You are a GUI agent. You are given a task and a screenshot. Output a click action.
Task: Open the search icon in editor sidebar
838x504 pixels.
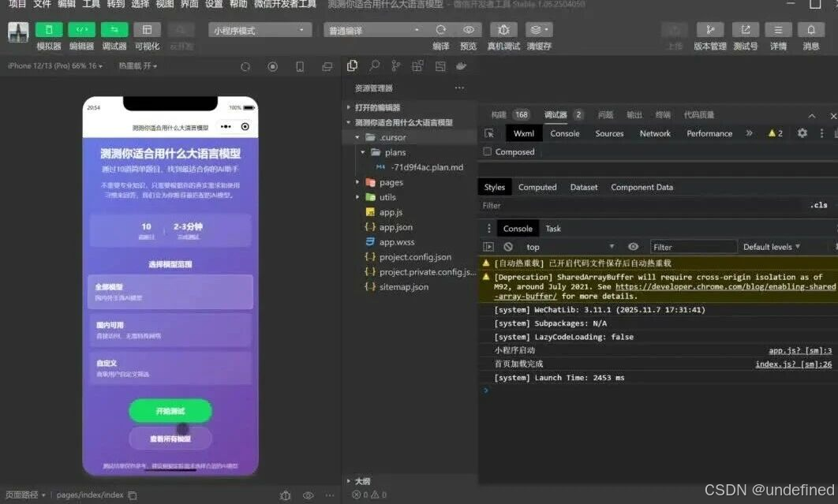click(x=374, y=65)
